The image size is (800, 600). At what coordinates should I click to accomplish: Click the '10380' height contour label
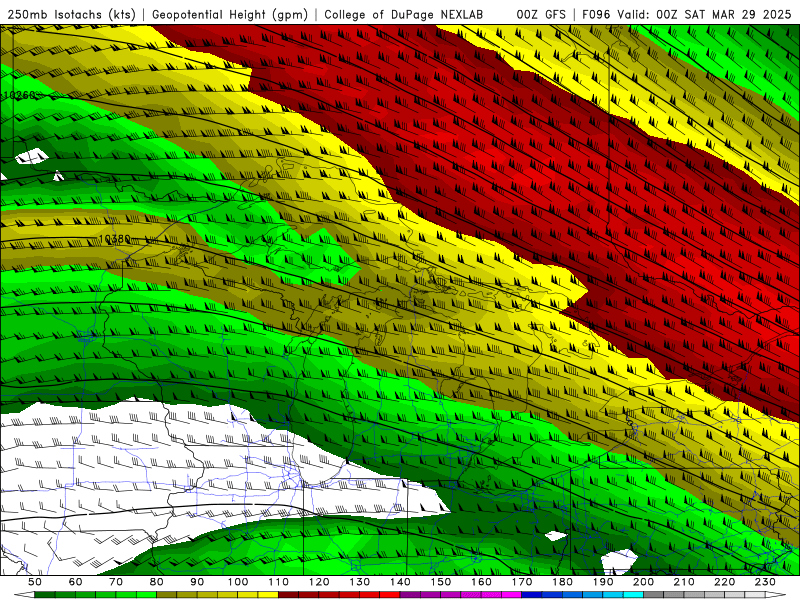(x=115, y=239)
